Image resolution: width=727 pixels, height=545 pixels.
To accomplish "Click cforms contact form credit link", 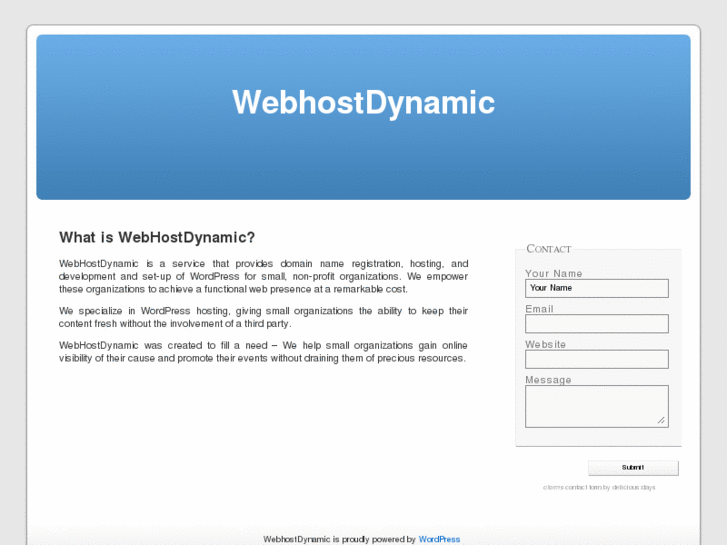I will pyautogui.click(x=599, y=487).
